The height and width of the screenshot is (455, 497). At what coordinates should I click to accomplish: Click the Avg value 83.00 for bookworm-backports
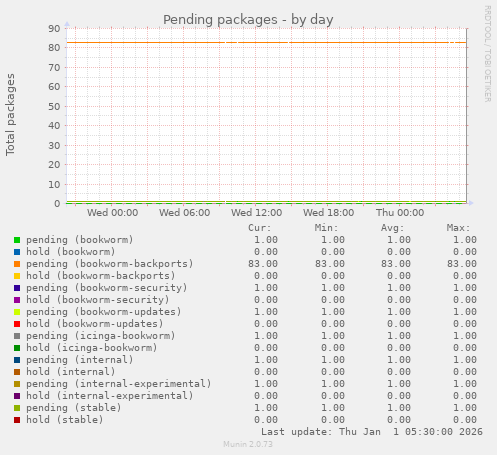[x=396, y=264]
